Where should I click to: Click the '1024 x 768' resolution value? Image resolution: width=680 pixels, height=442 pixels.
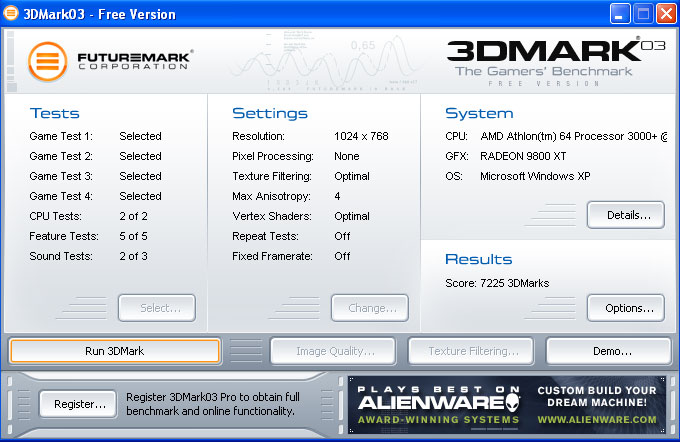point(361,136)
